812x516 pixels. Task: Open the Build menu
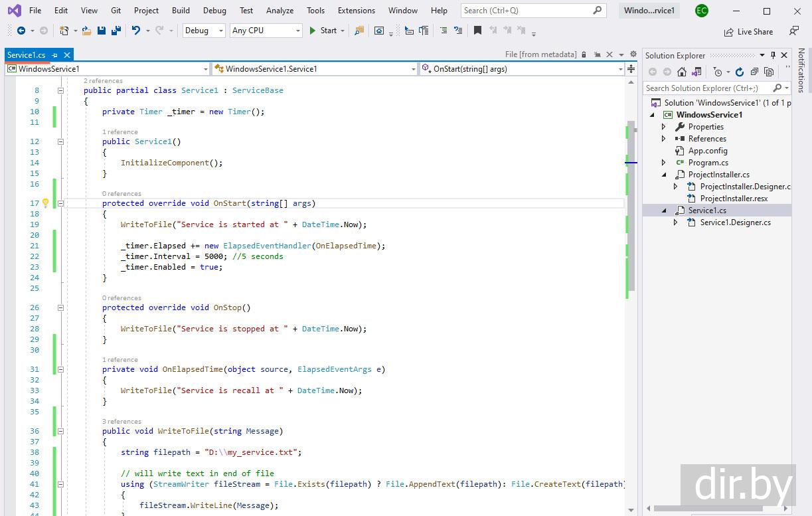pos(181,11)
